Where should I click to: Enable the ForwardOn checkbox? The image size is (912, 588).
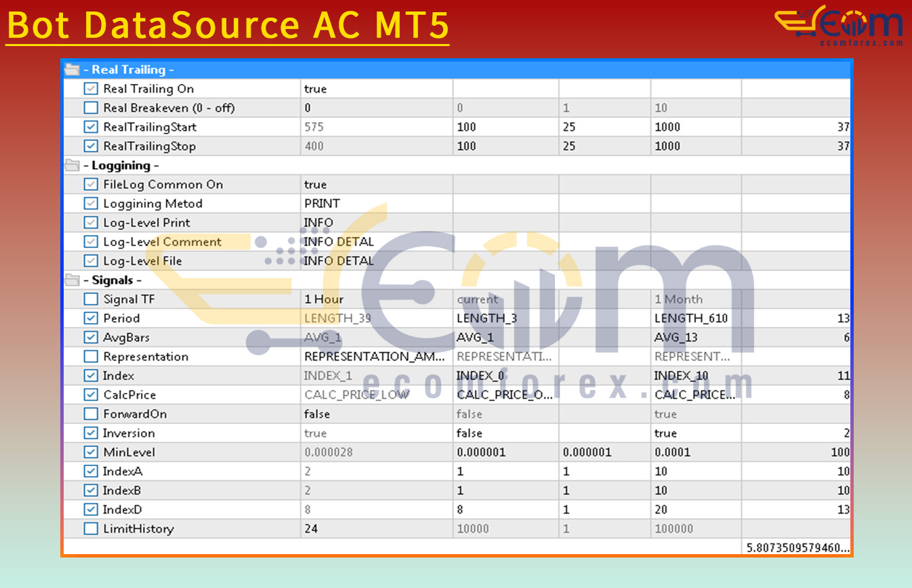click(x=91, y=414)
